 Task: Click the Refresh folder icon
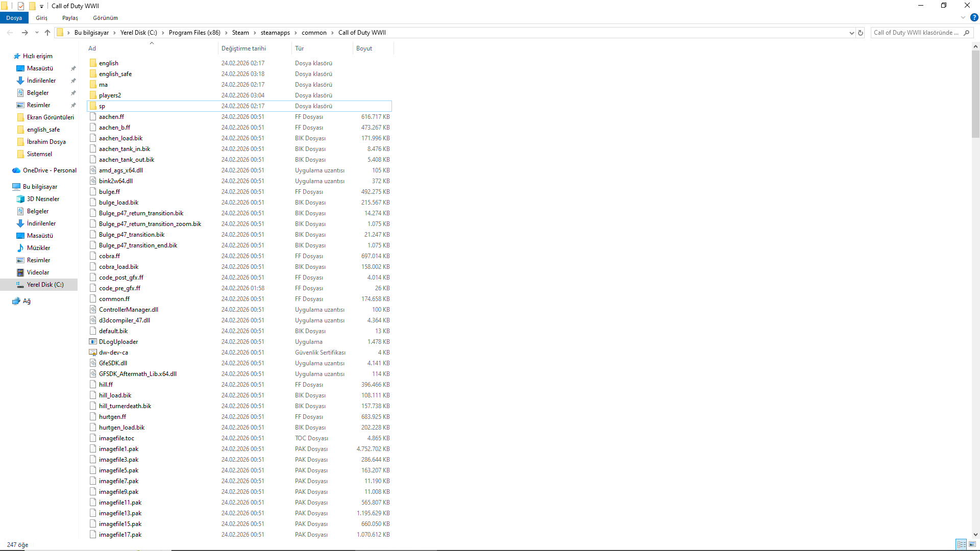pos(861,33)
